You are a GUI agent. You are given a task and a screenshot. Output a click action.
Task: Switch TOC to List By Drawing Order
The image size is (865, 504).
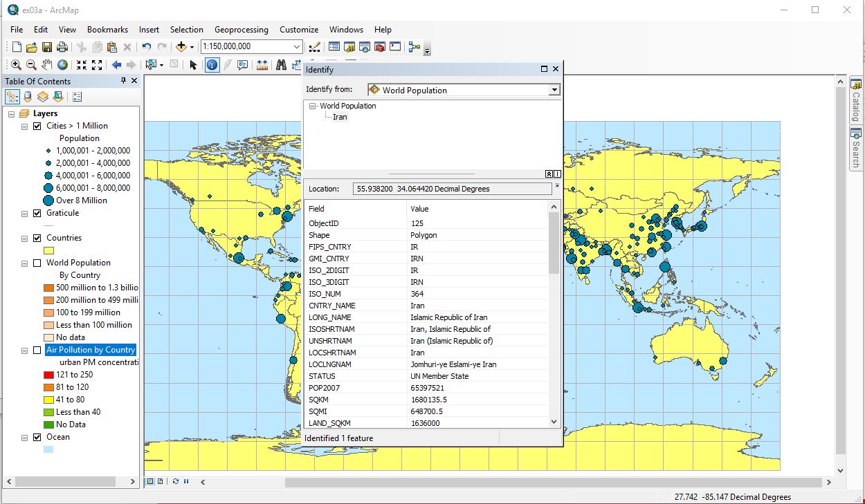pos(12,97)
